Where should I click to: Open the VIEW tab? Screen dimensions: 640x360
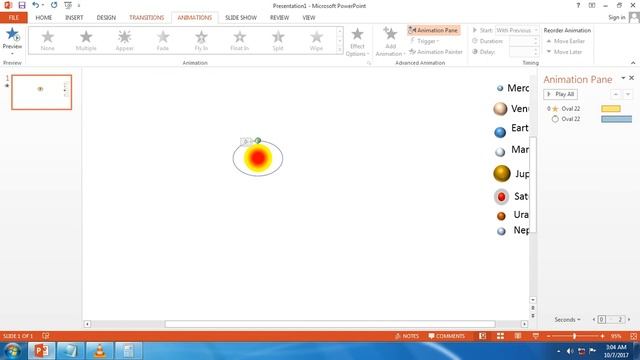point(309,18)
